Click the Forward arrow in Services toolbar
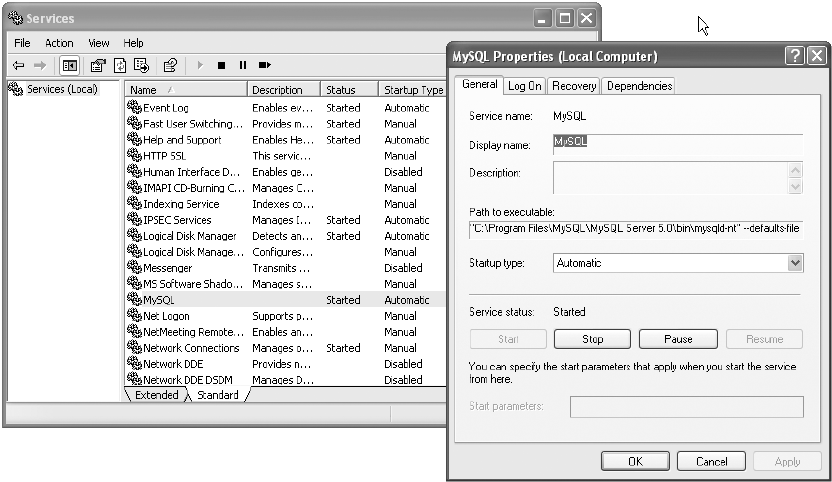The image size is (832, 482). pos(40,65)
